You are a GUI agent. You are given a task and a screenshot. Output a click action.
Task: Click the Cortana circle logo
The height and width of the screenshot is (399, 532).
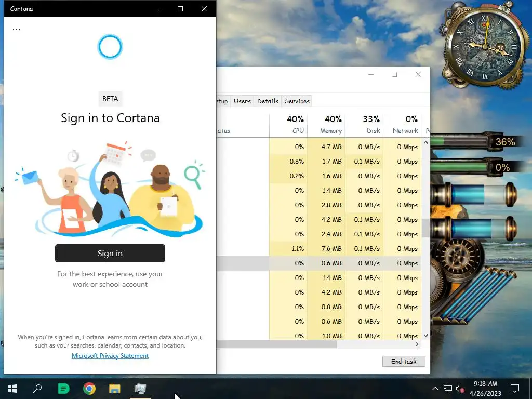pyautogui.click(x=110, y=47)
